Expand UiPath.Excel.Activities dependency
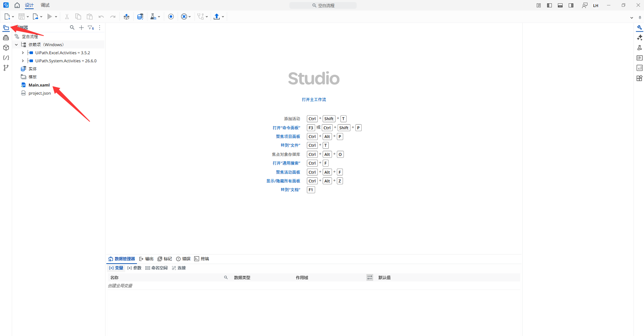The height and width of the screenshot is (336, 644). tap(23, 53)
